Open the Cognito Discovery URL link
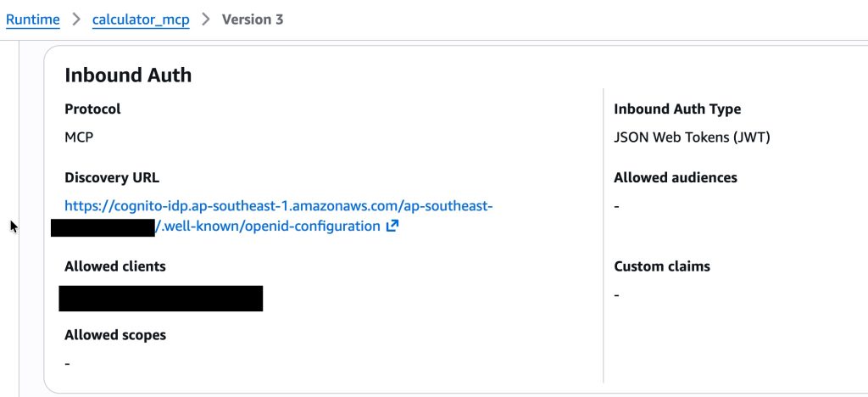The height and width of the screenshot is (397, 868). click(278, 206)
